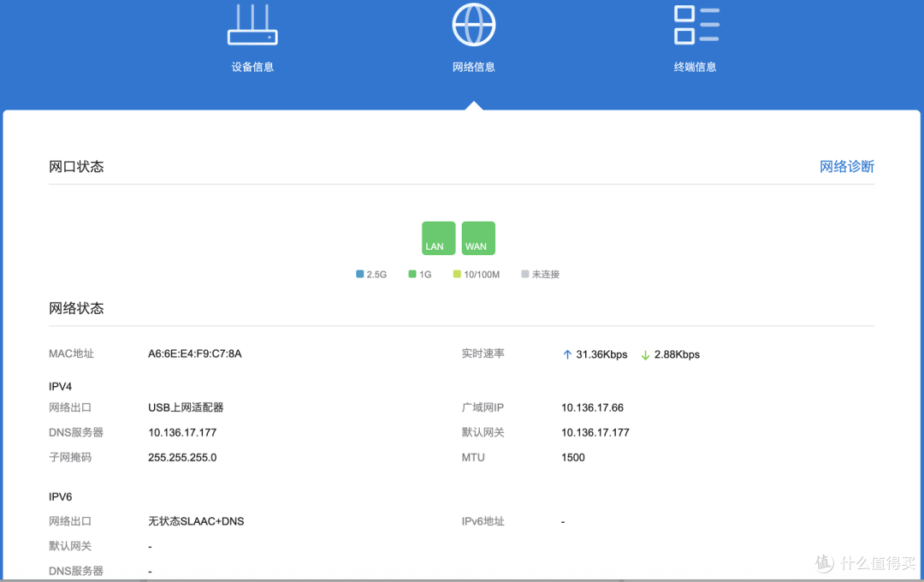Select download rate 2.88Kbps

tap(677, 354)
